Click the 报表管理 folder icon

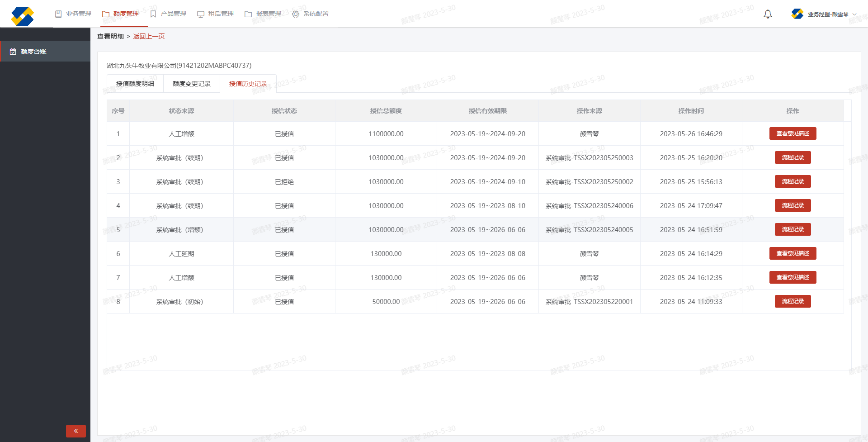248,14
